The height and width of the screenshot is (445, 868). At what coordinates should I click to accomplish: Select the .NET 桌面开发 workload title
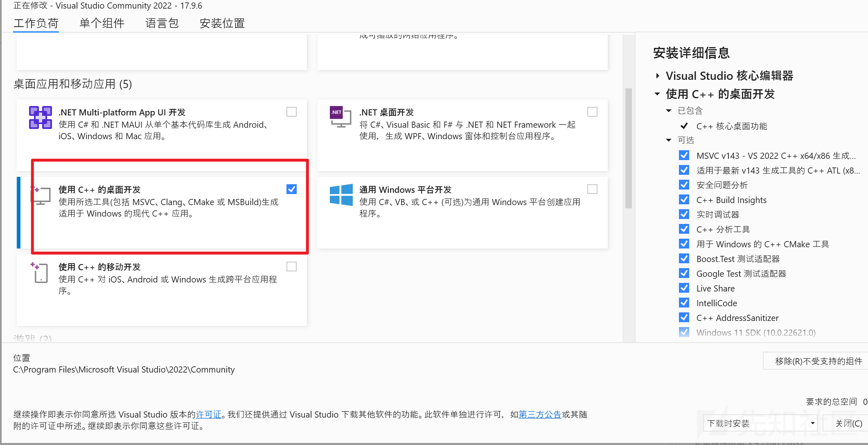click(x=387, y=112)
